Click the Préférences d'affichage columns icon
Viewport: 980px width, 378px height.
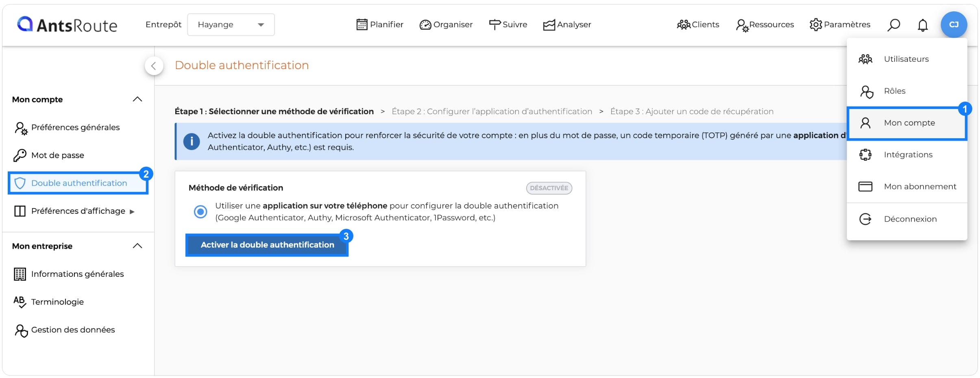tap(20, 211)
